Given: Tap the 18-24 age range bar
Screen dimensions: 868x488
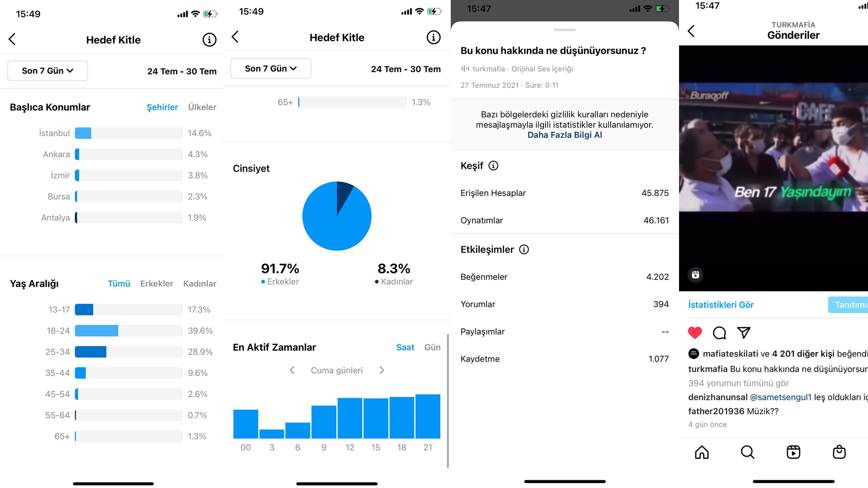Looking at the screenshot, I should [x=129, y=331].
